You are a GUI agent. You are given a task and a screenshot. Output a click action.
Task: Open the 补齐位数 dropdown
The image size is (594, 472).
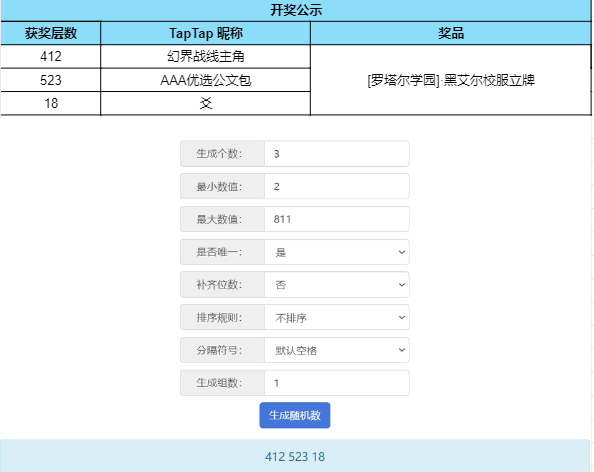point(337,284)
